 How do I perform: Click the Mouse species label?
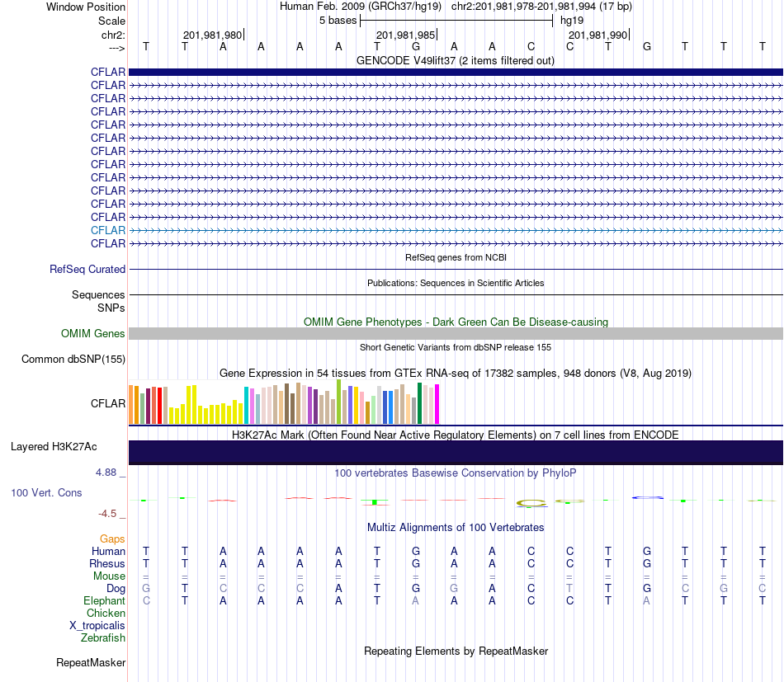(109, 576)
